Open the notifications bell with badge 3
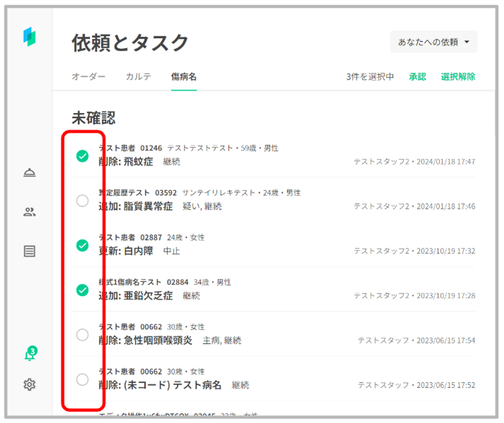The width and height of the screenshot is (504, 423). tap(30, 354)
